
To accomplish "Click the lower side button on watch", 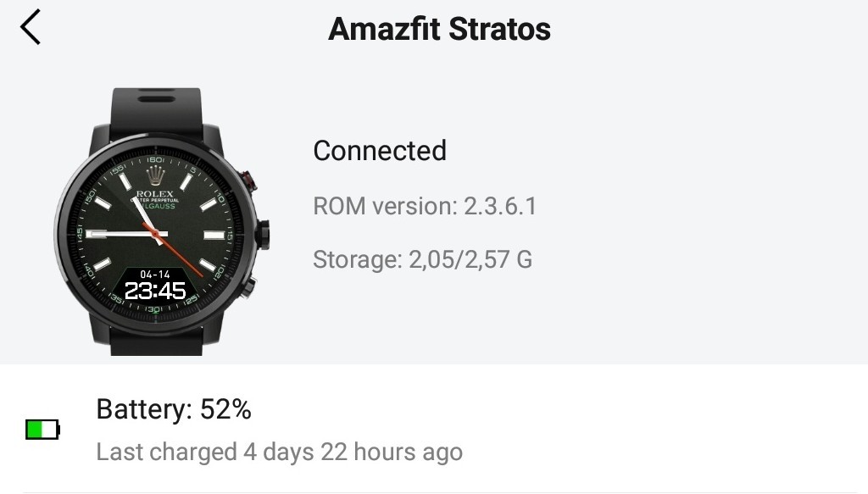I will [249, 287].
